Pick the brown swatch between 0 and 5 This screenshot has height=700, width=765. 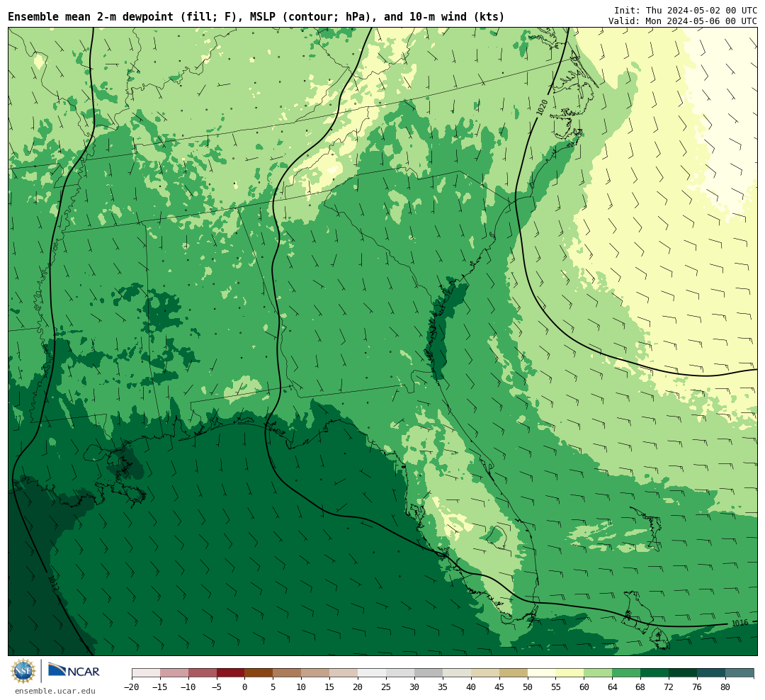click(x=259, y=673)
